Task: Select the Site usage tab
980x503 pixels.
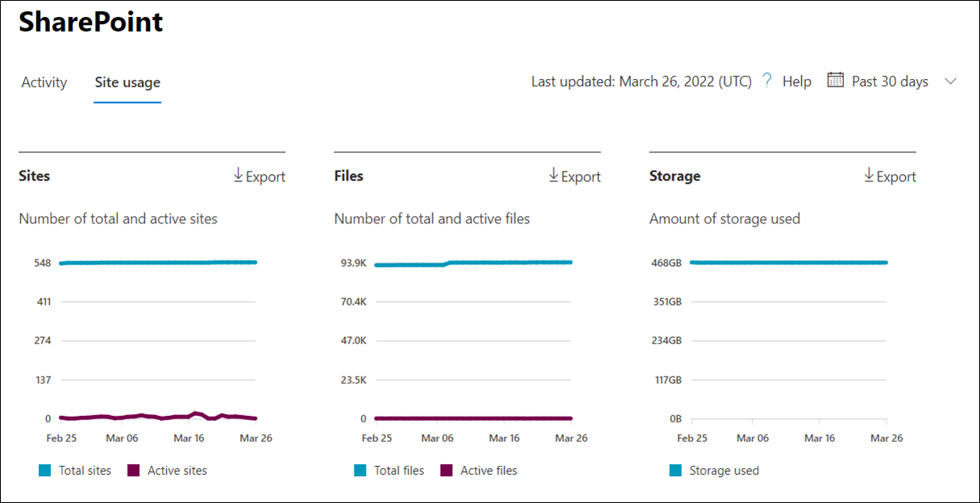Action: [x=127, y=82]
